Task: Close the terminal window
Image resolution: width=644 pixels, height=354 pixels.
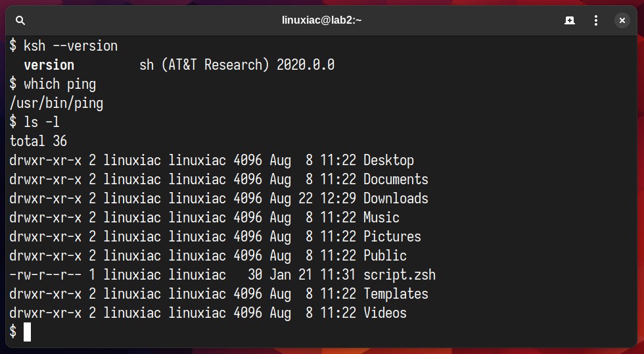Action: pos(622,20)
